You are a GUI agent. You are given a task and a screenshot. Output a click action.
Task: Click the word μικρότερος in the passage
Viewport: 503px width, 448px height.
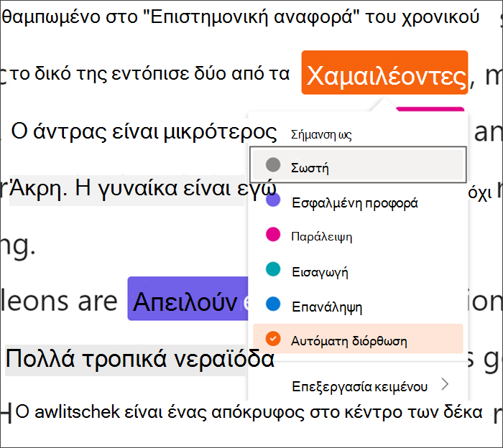tap(220, 133)
